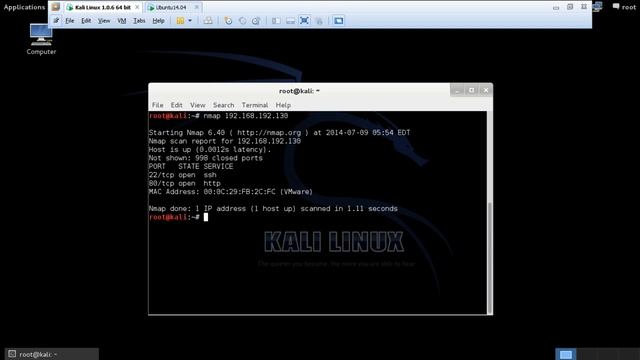Open the Tabs menu
The width and height of the screenshot is (640, 360).
[x=139, y=20]
